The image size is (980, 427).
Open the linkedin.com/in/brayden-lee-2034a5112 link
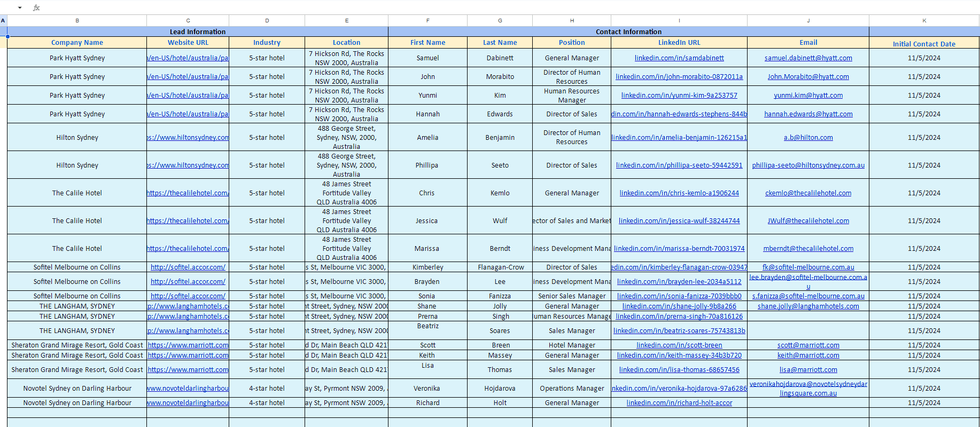tap(679, 282)
